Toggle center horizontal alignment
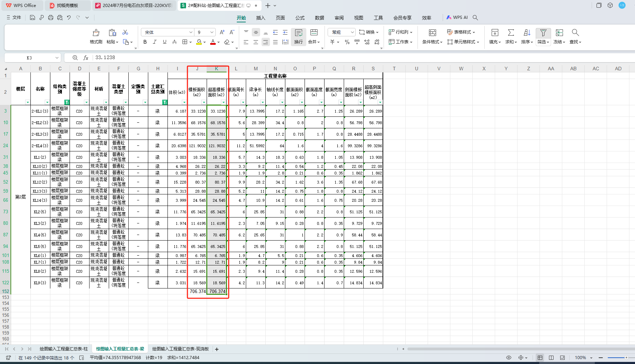 coord(256,42)
